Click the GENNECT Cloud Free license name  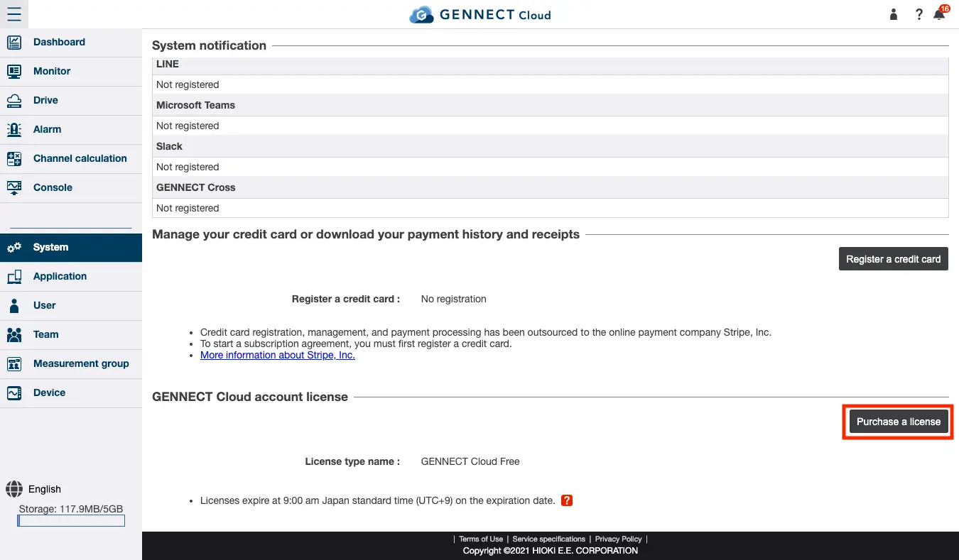pyautogui.click(x=470, y=461)
